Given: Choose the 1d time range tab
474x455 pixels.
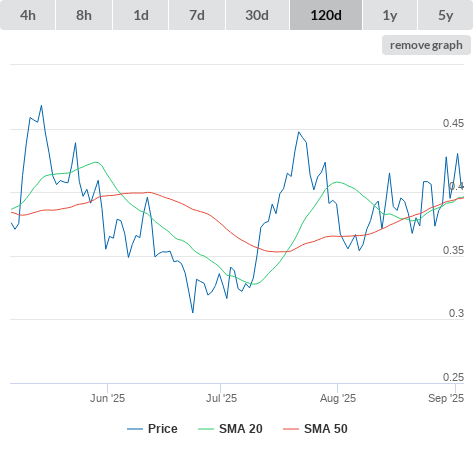Looking at the screenshot, I should 141,15.
